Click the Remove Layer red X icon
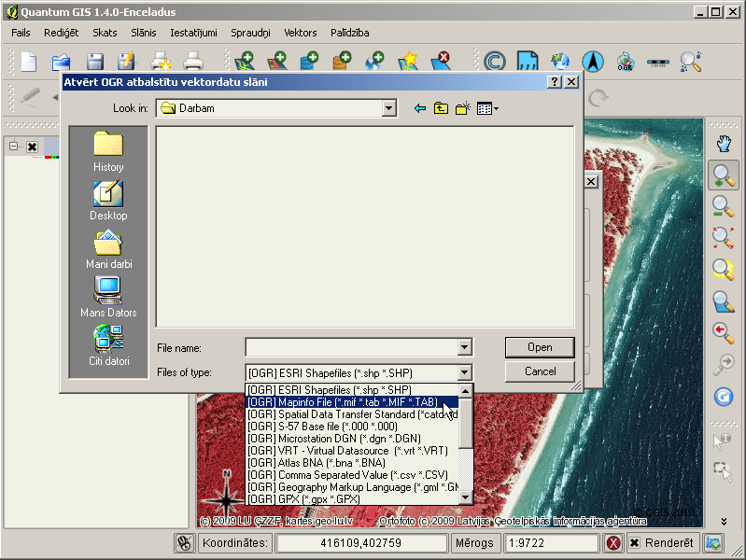The width and height of the screenshot is (746, 560). (441, 62)
